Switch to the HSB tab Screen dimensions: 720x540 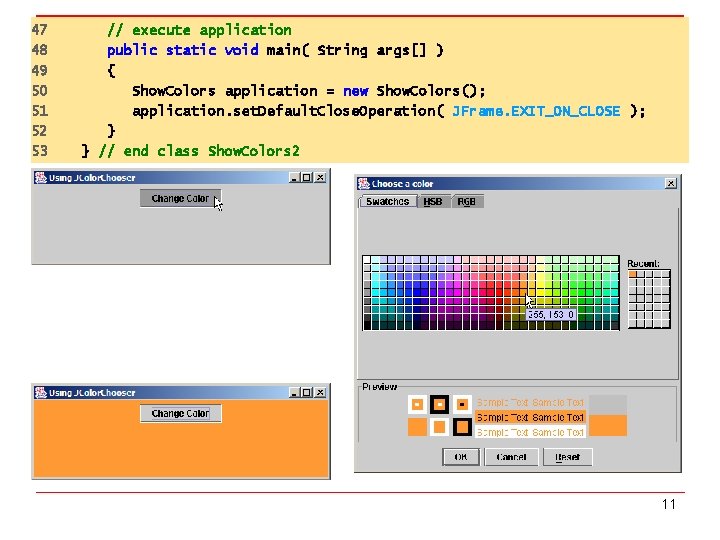click(x=433, y=202)
